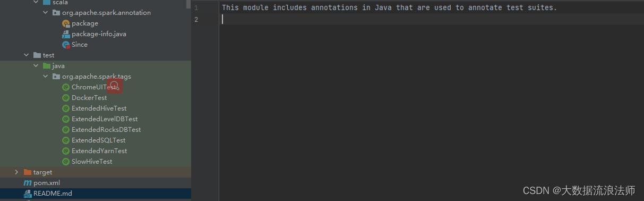The height and width of the screenshot is (201, 644).
Task: Click line number 1 in the gutter
Action: pyautogui.click(x=196, y=8)
